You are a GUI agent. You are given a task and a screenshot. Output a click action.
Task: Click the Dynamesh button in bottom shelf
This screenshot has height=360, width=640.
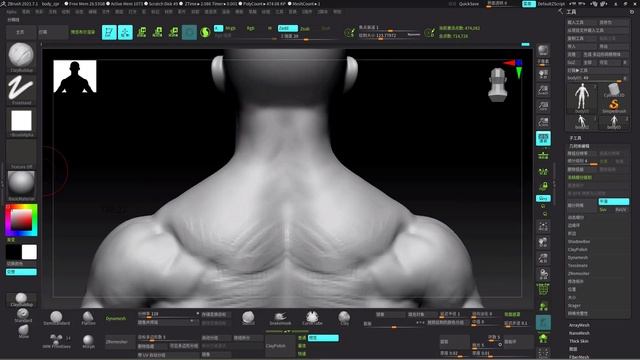pos(116,318)
